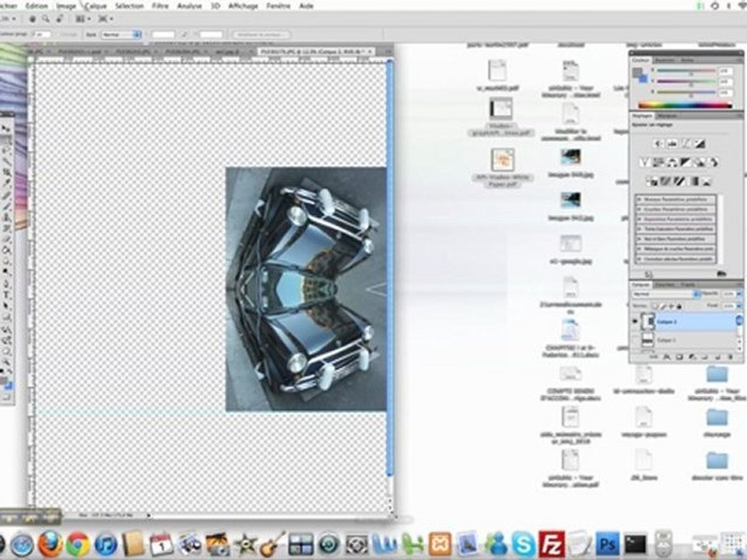Click the trash icon to delete the layer
The height and width of the screenshot is (560, 747).
tap(731, 357)
